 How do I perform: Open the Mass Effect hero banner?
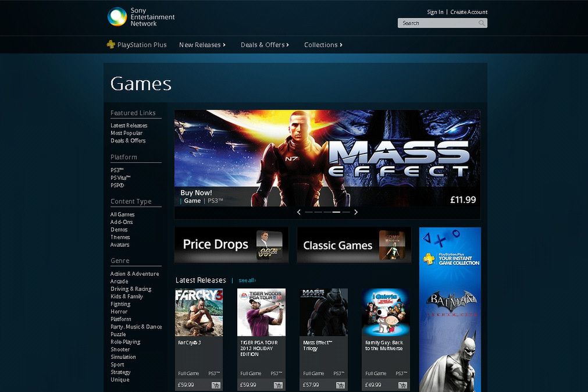pyautogui.click(x=327, y=158)
